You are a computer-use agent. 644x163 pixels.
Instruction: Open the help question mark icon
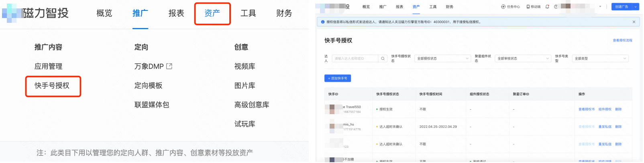(x=556, y=7)
